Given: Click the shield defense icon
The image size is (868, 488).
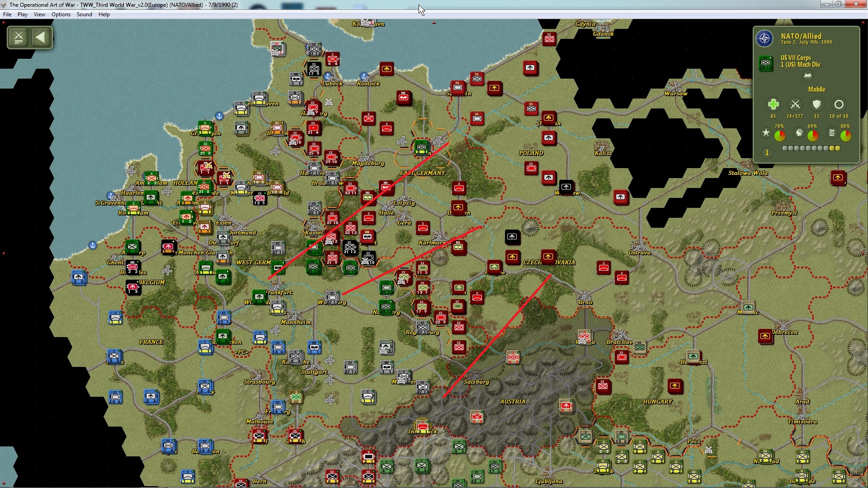Looking at the screenshot, I should 816,104.
